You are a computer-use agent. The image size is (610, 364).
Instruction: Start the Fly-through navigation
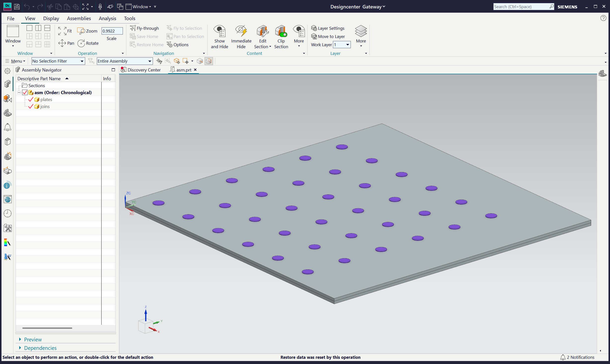click(x=144, y=28)
